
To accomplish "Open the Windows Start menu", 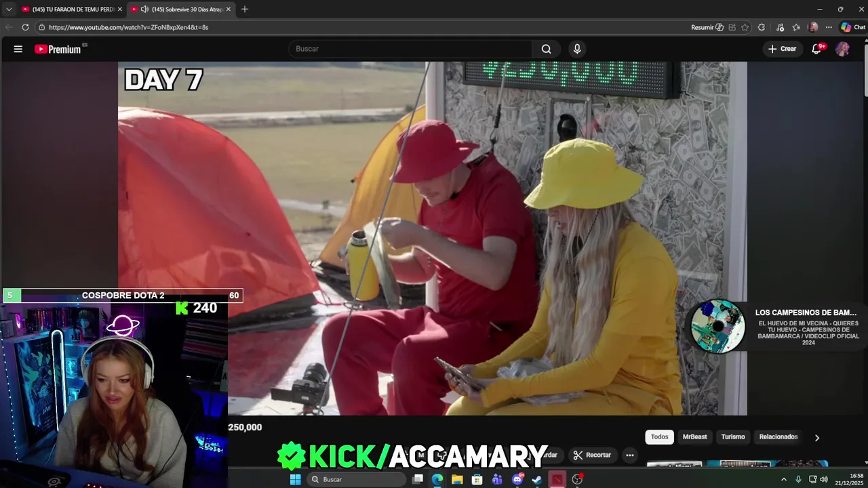I will (x=295, y=479).
